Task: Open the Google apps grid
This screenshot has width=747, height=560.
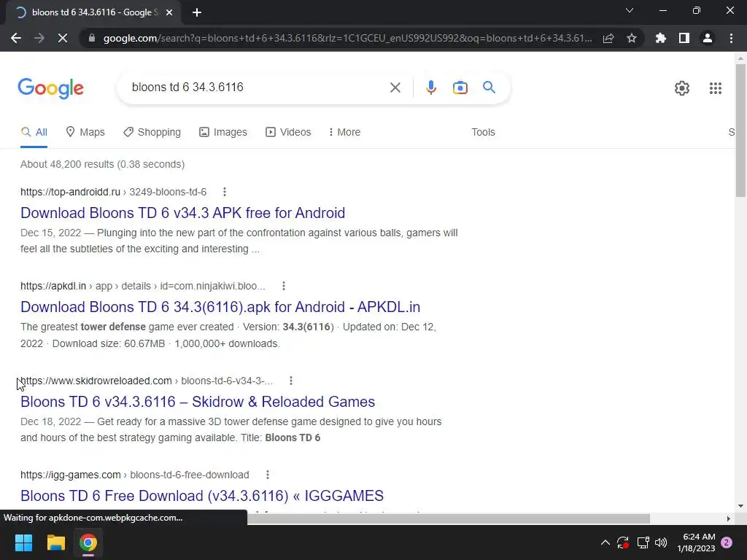Action: pyautogui.click(x=715, y=88)
